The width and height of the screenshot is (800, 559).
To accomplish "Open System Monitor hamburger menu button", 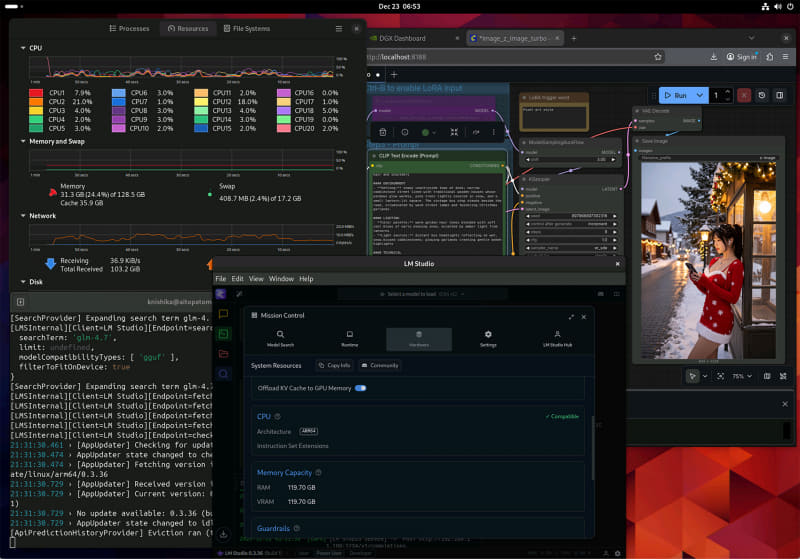I will (339, 29).
